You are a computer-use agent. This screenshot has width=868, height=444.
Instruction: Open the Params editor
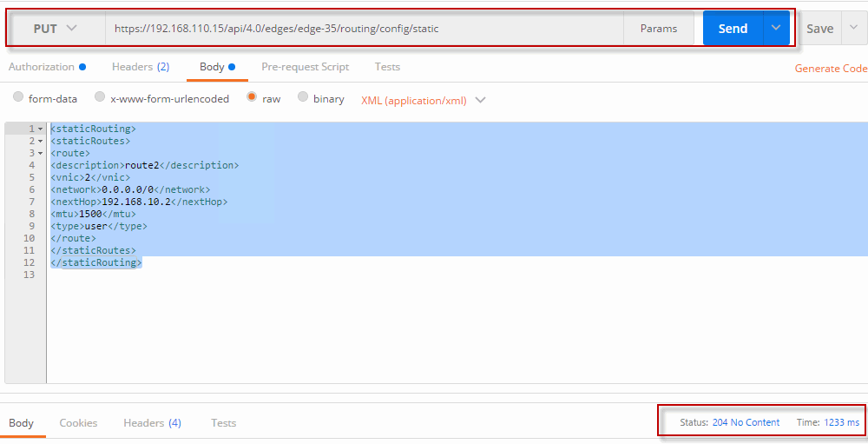coord(658,29)
